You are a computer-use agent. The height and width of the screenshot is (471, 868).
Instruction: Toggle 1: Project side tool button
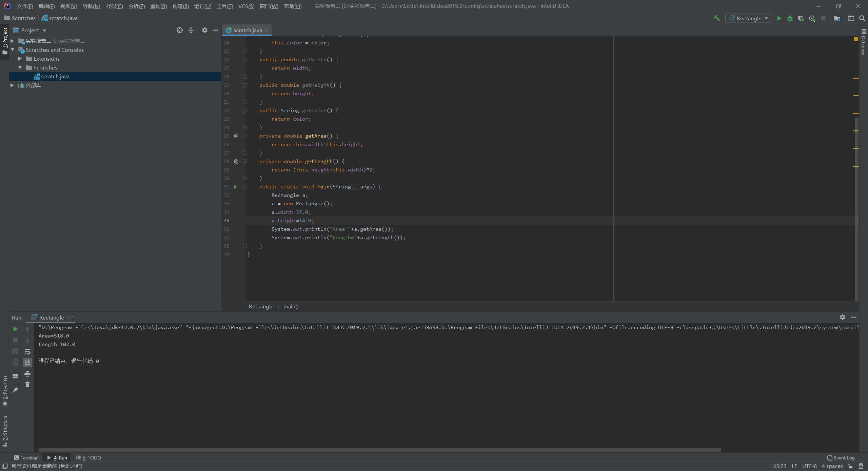click(x=5, y=41)
